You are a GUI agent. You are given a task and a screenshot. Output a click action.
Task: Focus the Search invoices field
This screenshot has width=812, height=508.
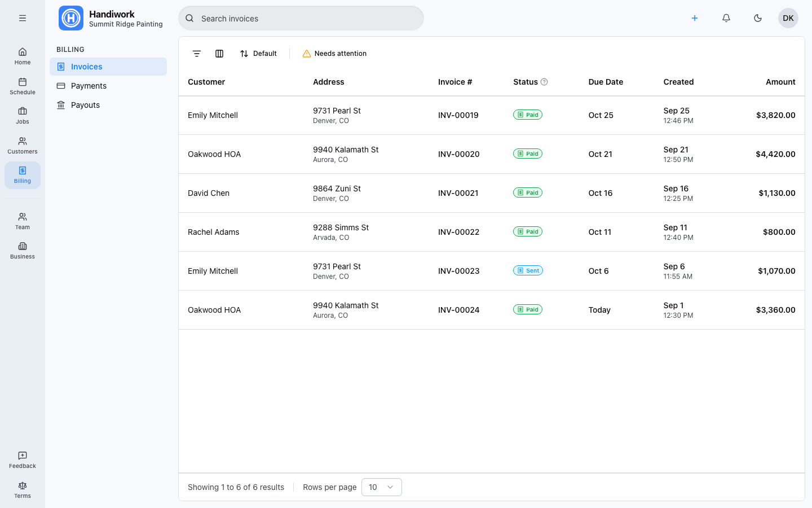coord(301,18)
